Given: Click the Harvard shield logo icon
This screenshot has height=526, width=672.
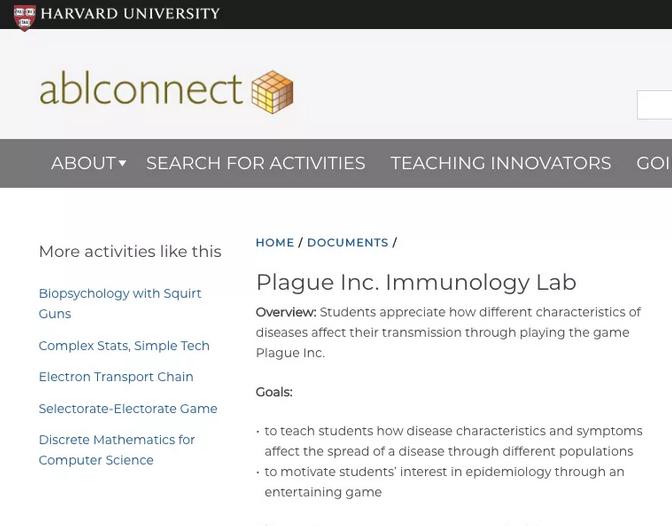Looking at the screenshot, I should point(24,18).
